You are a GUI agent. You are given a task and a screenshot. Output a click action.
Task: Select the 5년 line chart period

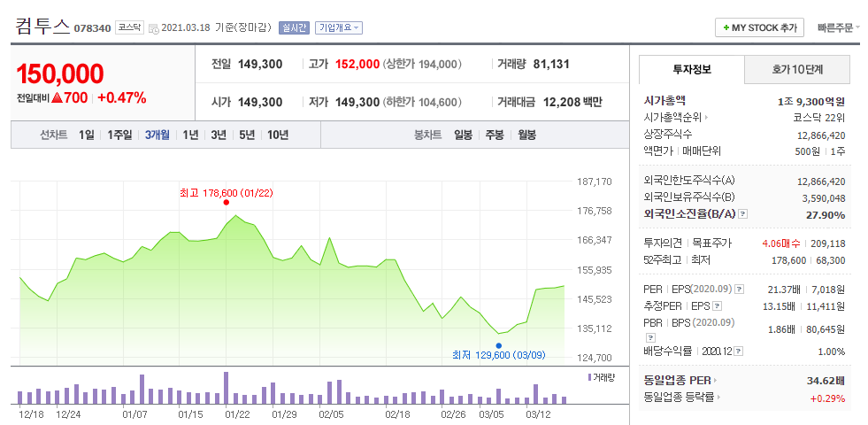click(x=247, y=135)
